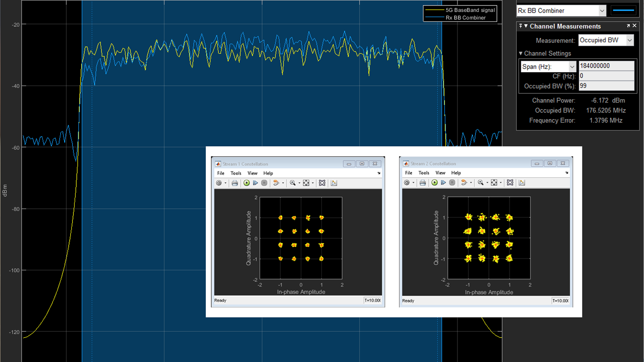Collapse the Channel Settings section
The width and height of the screenshot is (644, 362).
[x=521, y=54]
